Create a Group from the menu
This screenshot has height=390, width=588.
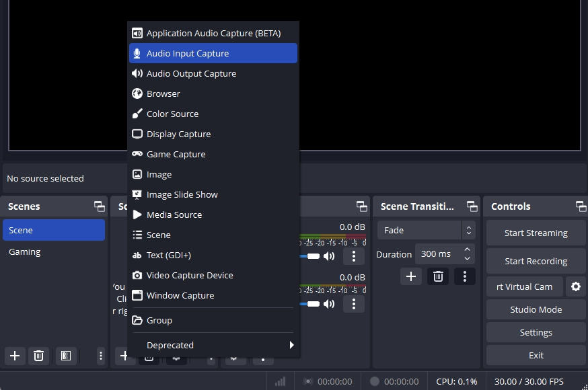pos(213,320)
